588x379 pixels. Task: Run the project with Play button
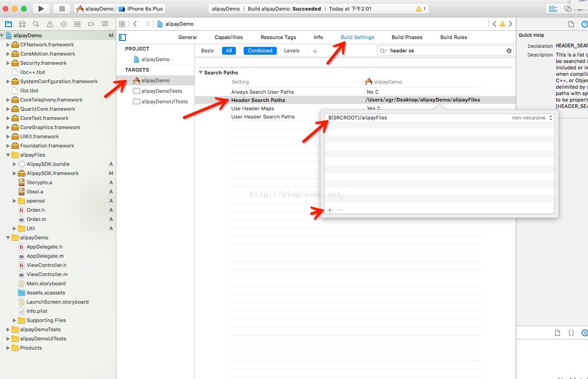pyautogui.click(x=41, y=8)
